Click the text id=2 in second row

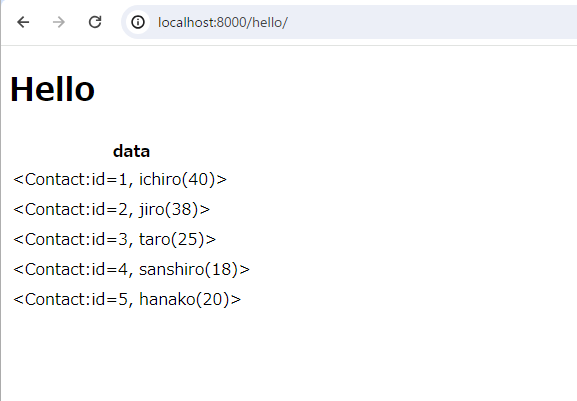click(109, 209)
